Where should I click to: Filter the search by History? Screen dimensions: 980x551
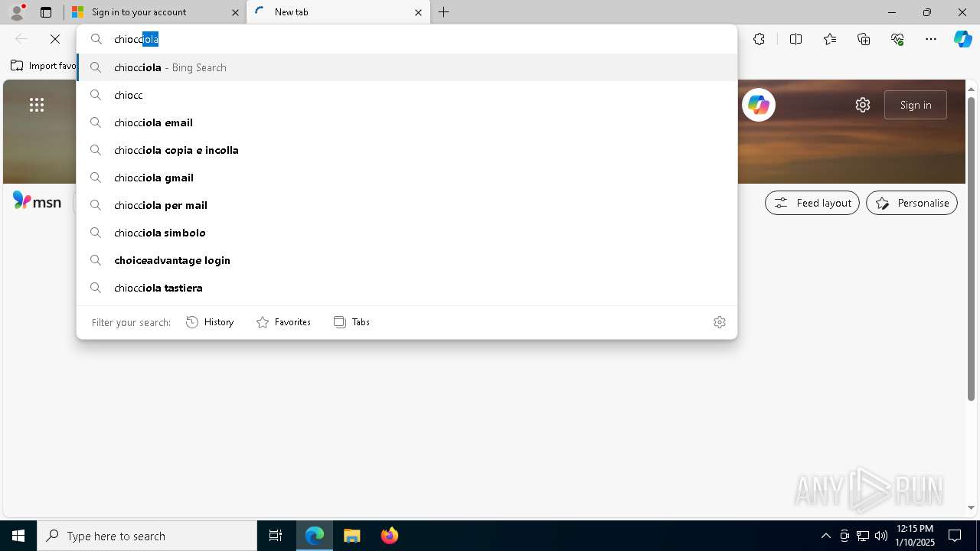click(x=210, y=322)
